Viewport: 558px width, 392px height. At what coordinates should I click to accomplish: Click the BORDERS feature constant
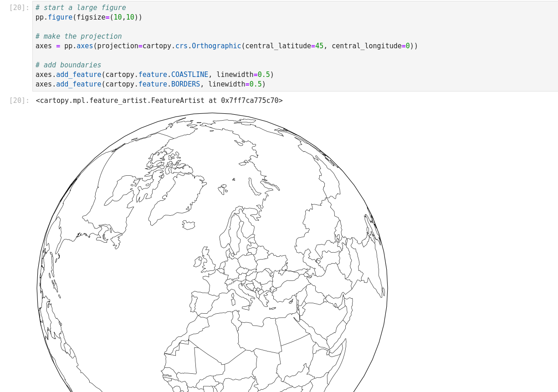coord(185,84)
